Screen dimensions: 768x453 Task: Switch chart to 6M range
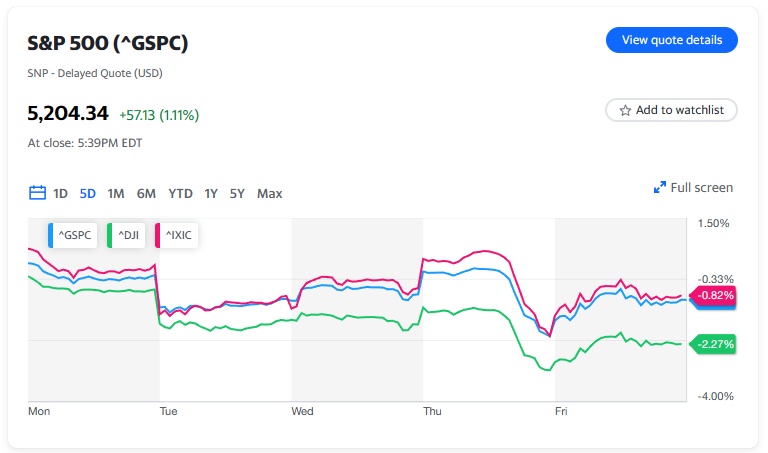coord(146,193)
